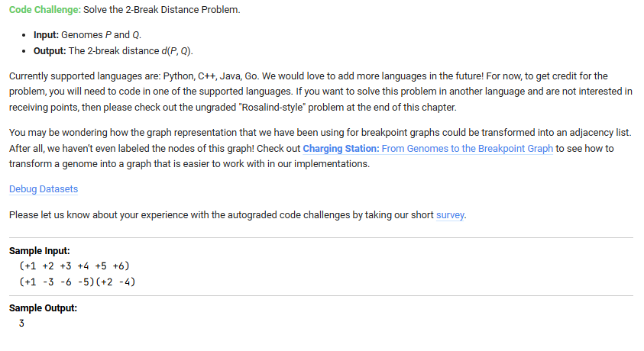Image resolution: width=644 pixels, height=351 pixels.
Task: Click the Sample Input label
Action: click(39, 251)
